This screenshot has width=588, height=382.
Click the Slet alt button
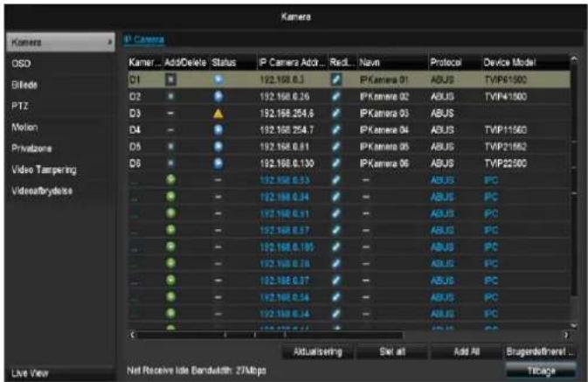click(x=392, y=352)
